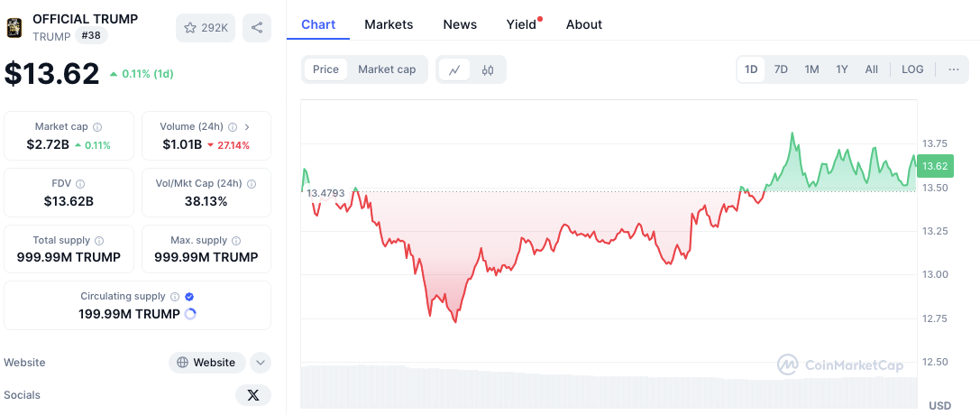Click circulating supply progress ring
980x415 pixels.
(x=190, y=314)
